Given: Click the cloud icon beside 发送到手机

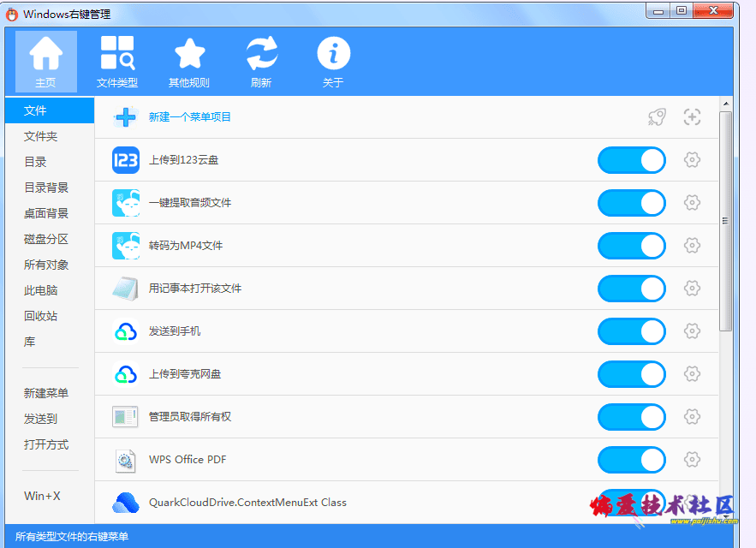Looking at the screenshot, I should coord(126,331).
